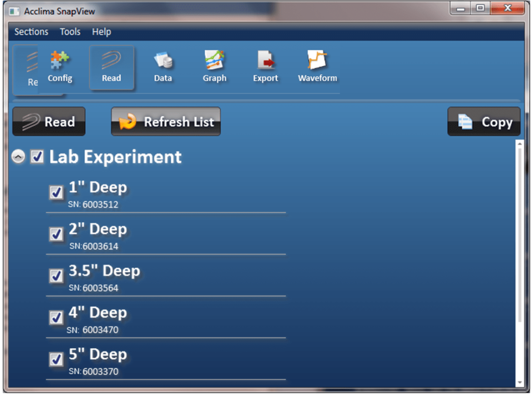Open the Help menu
The image size is (532, 394).
[101, 32]
